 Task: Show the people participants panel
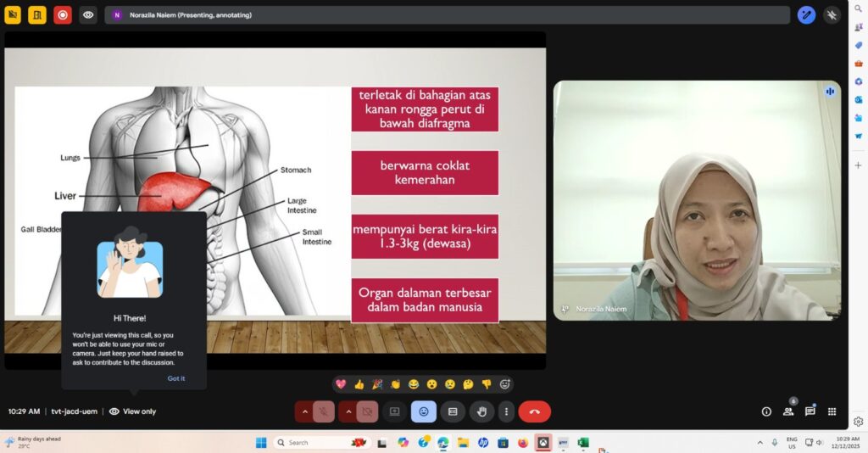point(788,411)
